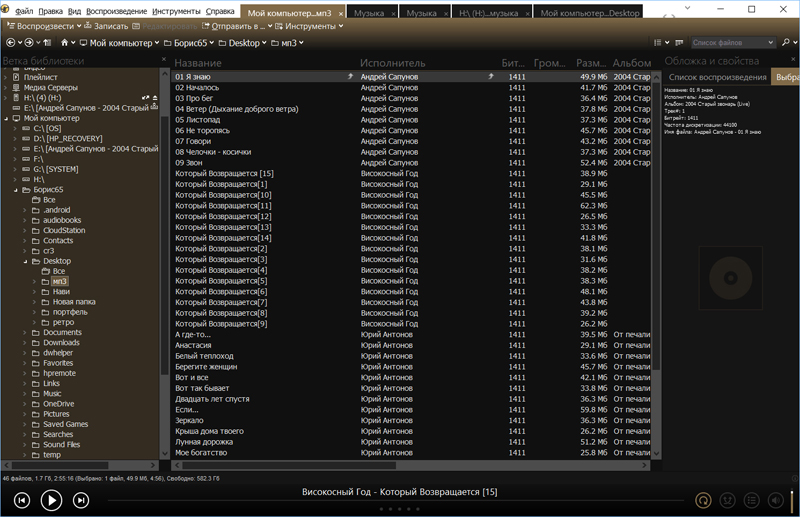Go back with the navigation arrow

[x=10, y=43]
